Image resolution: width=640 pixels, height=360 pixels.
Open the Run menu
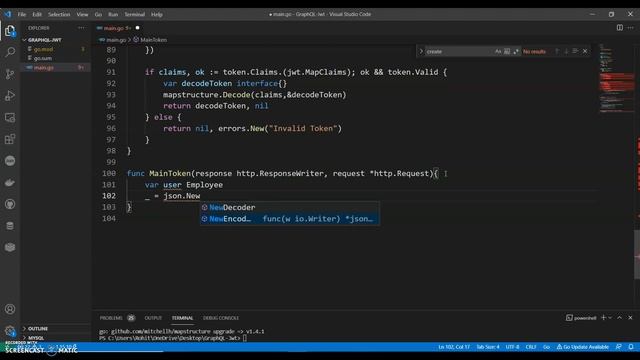pos(113,14)
